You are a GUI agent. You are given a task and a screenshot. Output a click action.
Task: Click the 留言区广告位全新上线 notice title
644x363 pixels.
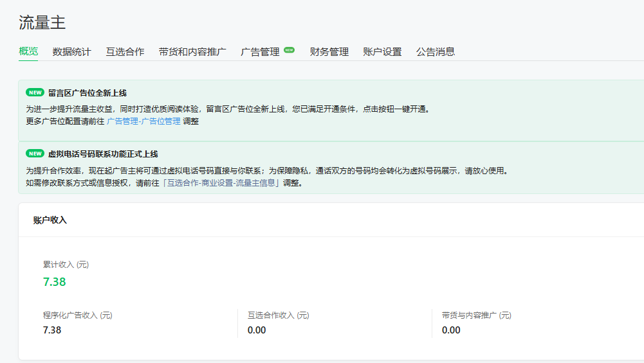pos(87,93)
